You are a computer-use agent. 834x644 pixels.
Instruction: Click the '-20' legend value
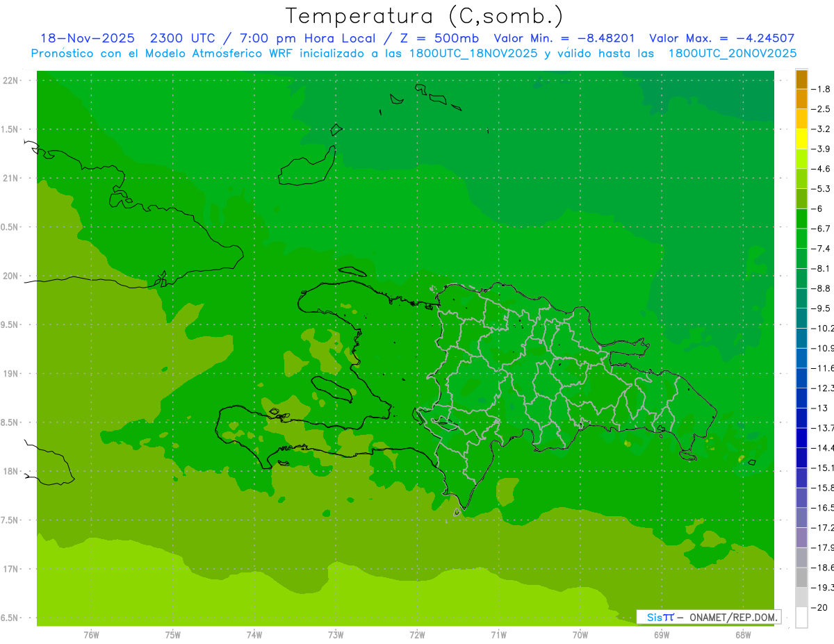tap(819, 607)
